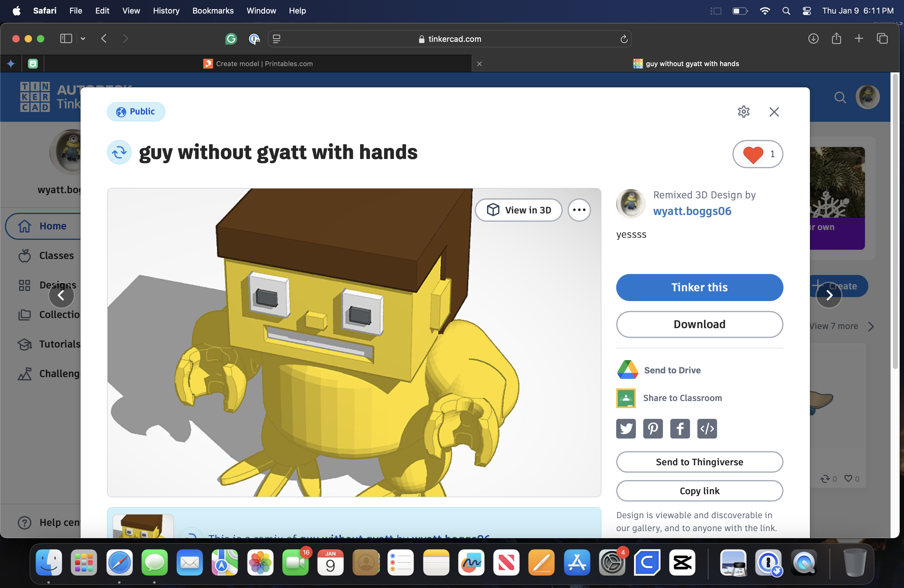
Task: Click the Public visibility badge
Action: tap(136, 112)
